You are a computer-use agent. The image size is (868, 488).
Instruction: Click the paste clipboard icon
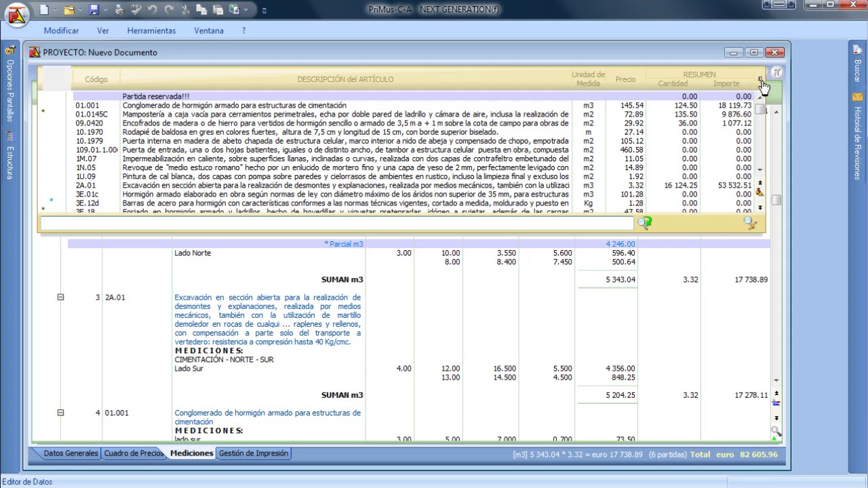pos(218,10)
